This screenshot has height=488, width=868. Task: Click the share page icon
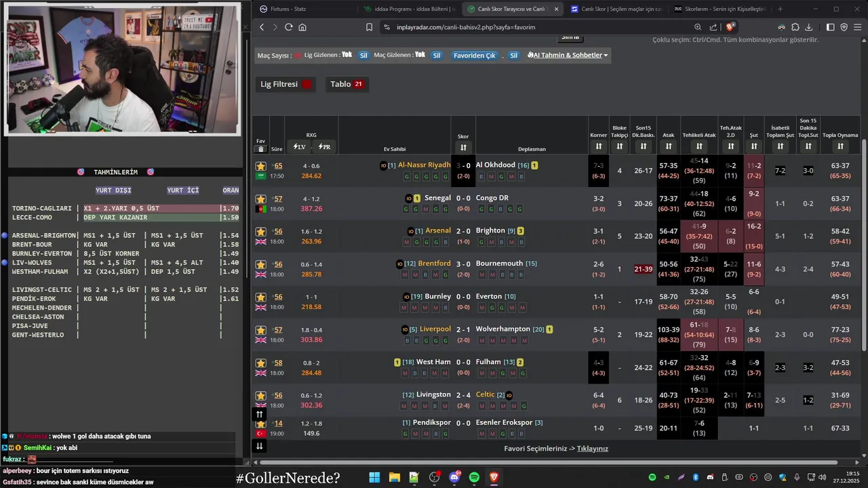pyautogui.click(x=713, y=27)
